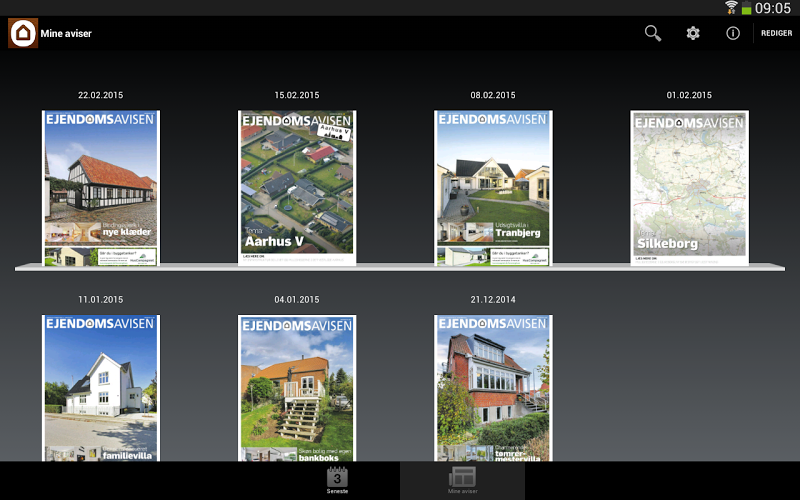Switch to the Seneste calendar tab
This screenshot has height=500, width=800.
[337, 480]
